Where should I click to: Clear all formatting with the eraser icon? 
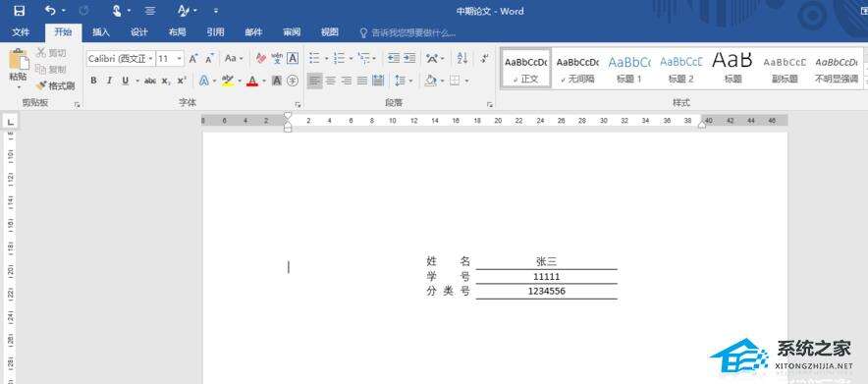261,58
